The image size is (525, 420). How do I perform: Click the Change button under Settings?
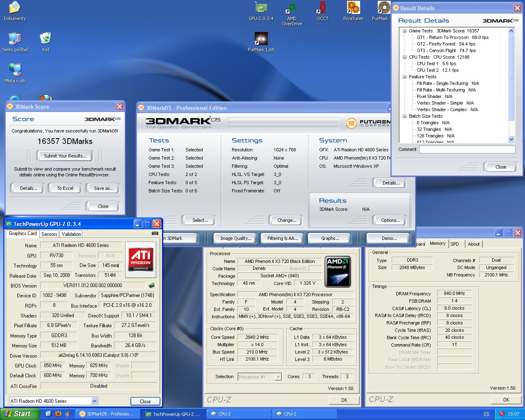coord(287,220)
